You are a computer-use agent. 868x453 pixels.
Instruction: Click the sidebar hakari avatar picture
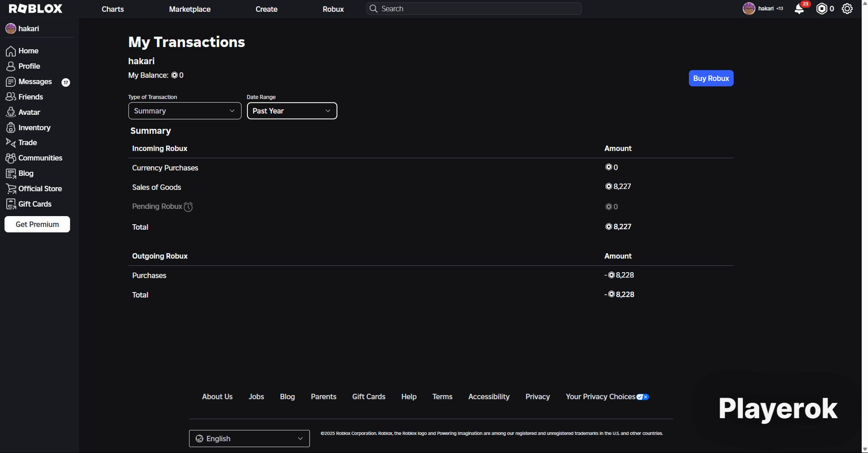pos(11,29)
